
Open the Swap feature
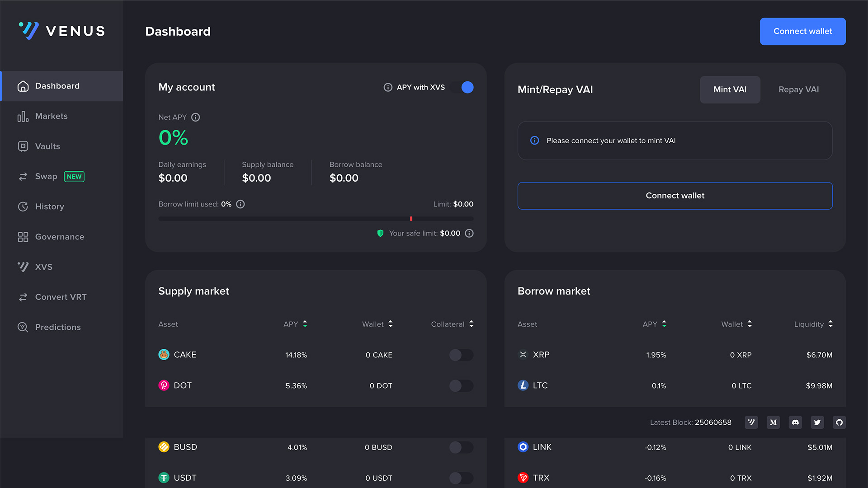46,176
